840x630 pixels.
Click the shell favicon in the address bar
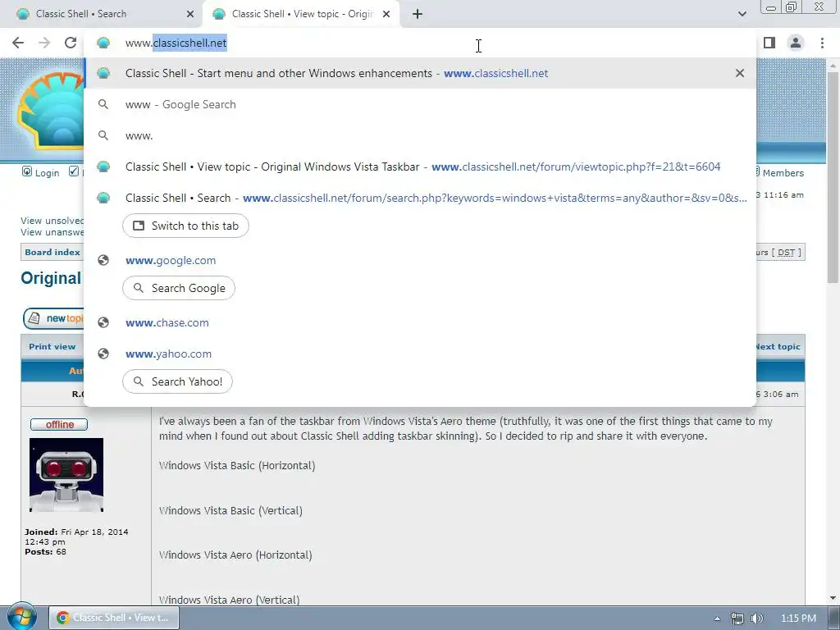(103, 43)
